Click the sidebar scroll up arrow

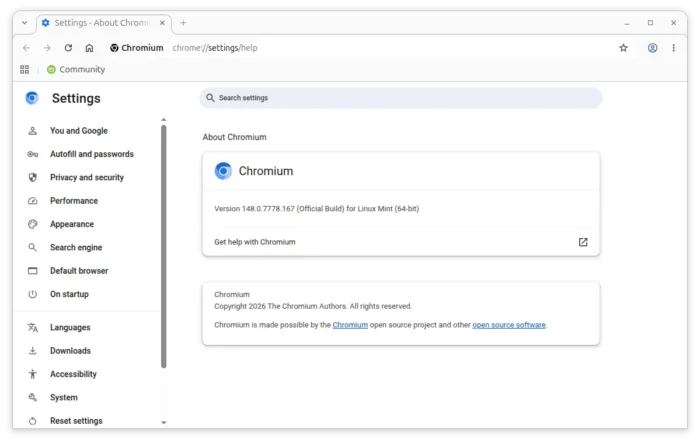click(x=164, y=120)
